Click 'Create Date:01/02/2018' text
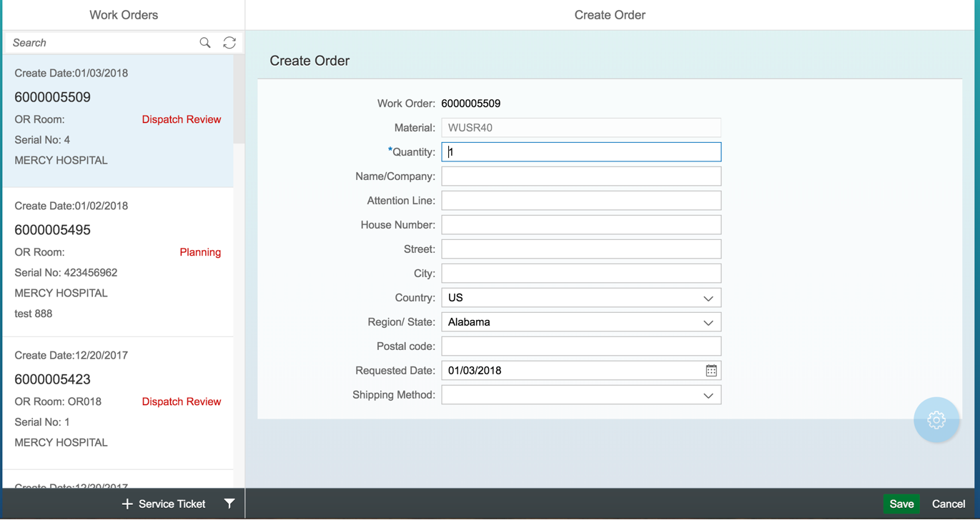The height and width of the screenshot is (520, 980). (71, 206)
